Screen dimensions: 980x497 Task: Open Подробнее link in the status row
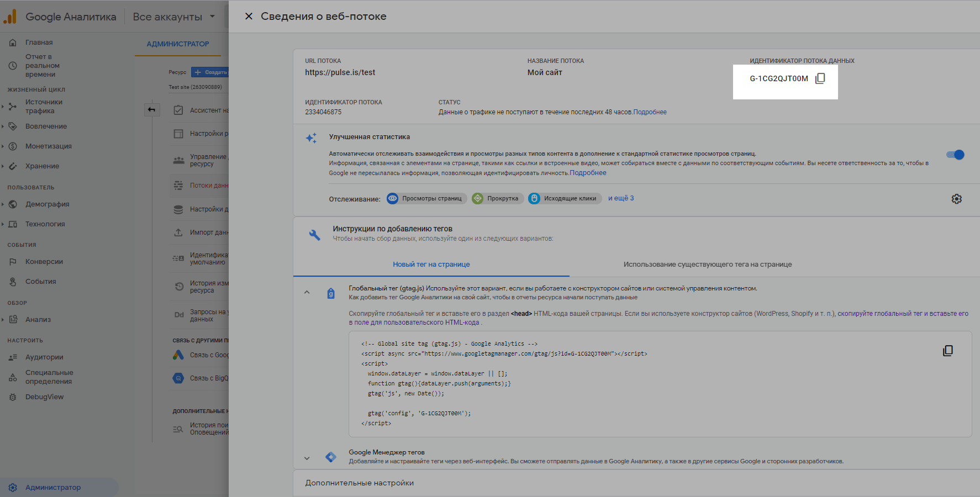click(650, 112)
